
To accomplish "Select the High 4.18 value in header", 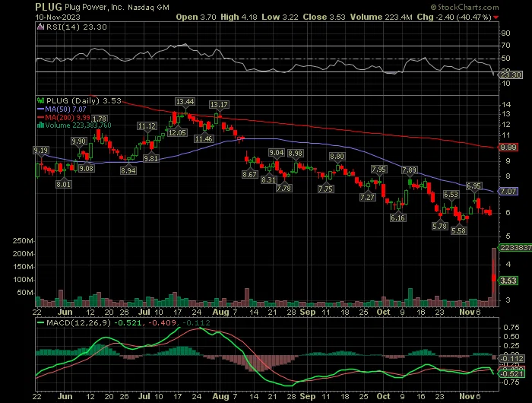I will (239, 17).
